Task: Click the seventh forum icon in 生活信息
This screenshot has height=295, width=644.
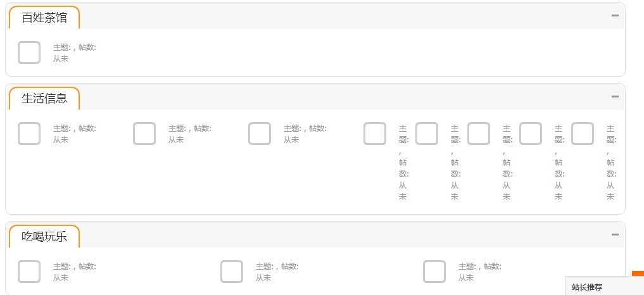Action: [531, 134]
